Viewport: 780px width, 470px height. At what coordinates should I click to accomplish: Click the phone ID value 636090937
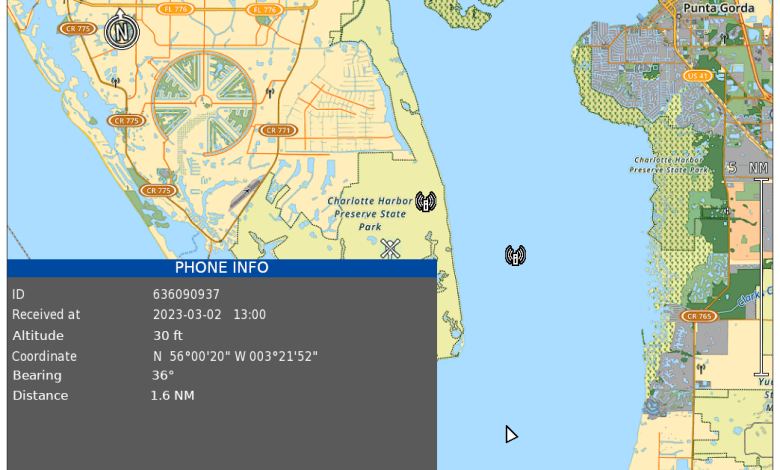186,294
